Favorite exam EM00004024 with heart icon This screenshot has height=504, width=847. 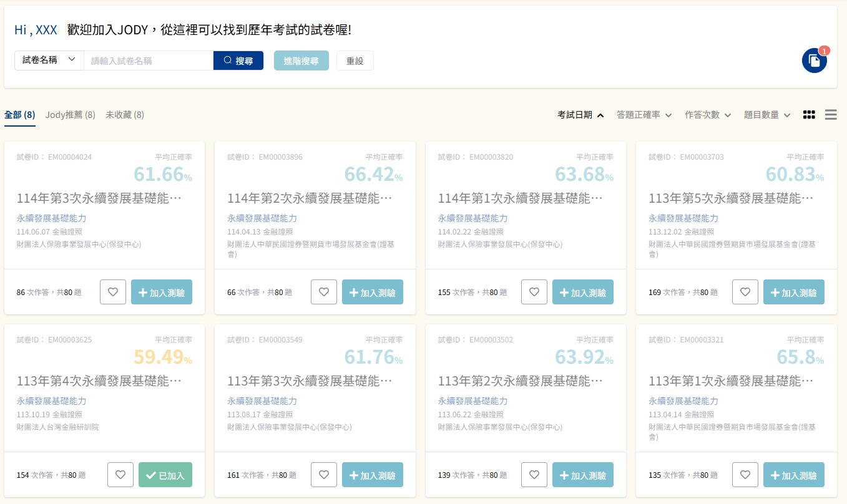coord(113,292)
